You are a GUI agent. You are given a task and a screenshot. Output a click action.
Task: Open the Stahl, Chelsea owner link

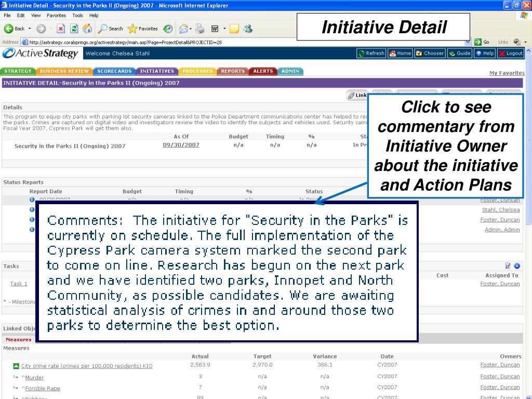(x=501, y=210)
